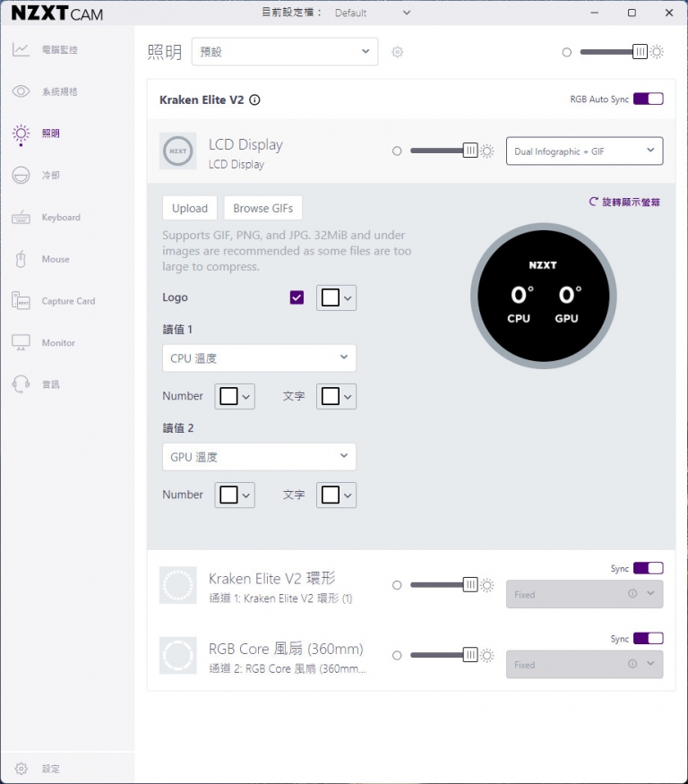Go to Monitor section
This screenshot has height=784, width=688.
[x=58, y=342]
